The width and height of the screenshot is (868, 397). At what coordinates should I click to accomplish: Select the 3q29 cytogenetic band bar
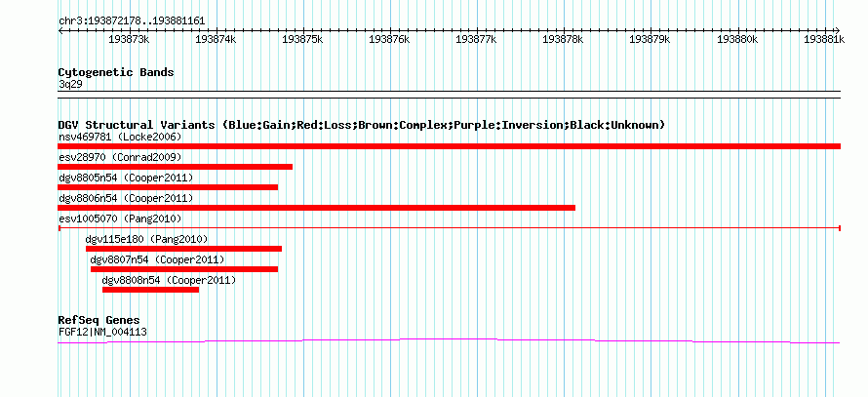[x=449, y=95]
